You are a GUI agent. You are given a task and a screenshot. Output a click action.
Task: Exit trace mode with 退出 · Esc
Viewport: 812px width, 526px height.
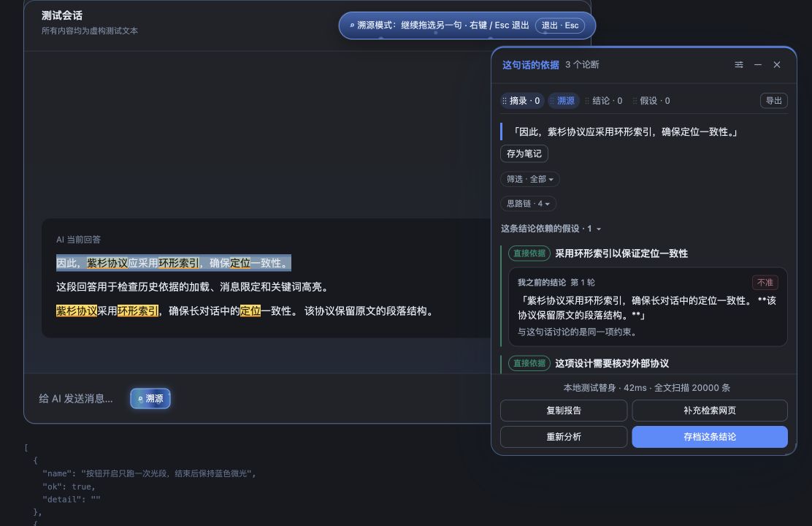(560, 26)
